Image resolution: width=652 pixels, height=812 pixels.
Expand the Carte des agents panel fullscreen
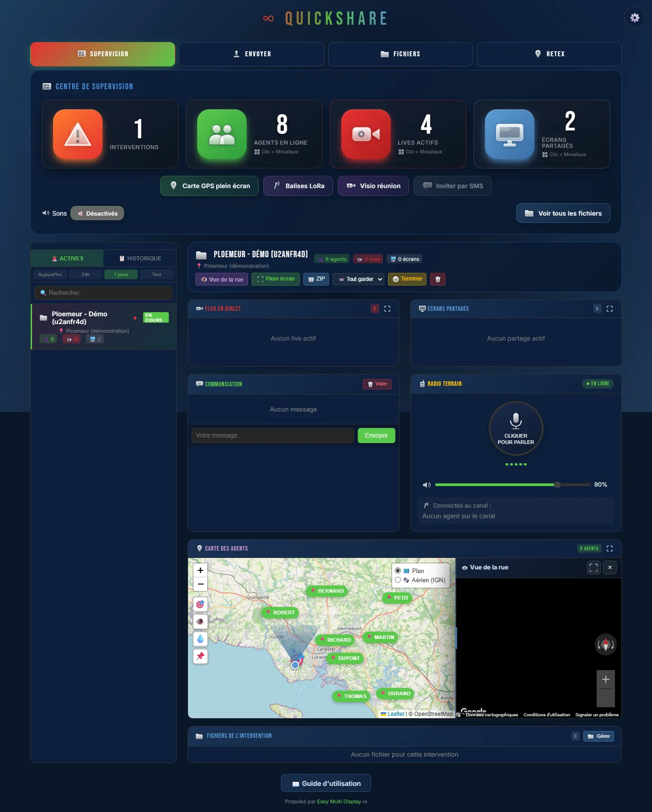tap(609, 548)
